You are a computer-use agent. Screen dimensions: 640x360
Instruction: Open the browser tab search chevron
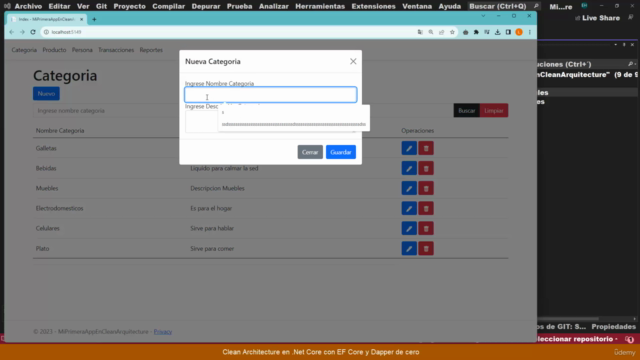click(x=483, y=16)
